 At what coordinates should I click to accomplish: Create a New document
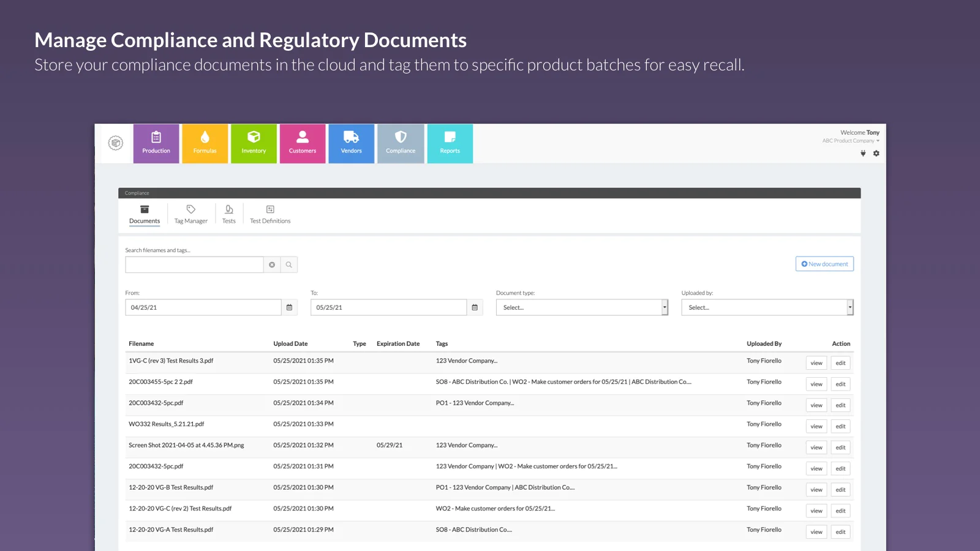pyautogui.click(x=824, y=264)
